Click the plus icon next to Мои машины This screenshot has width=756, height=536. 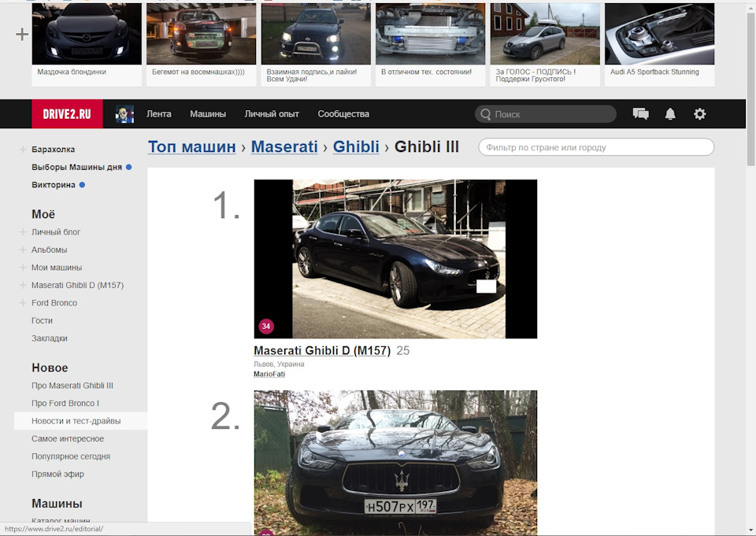point(23,268)
